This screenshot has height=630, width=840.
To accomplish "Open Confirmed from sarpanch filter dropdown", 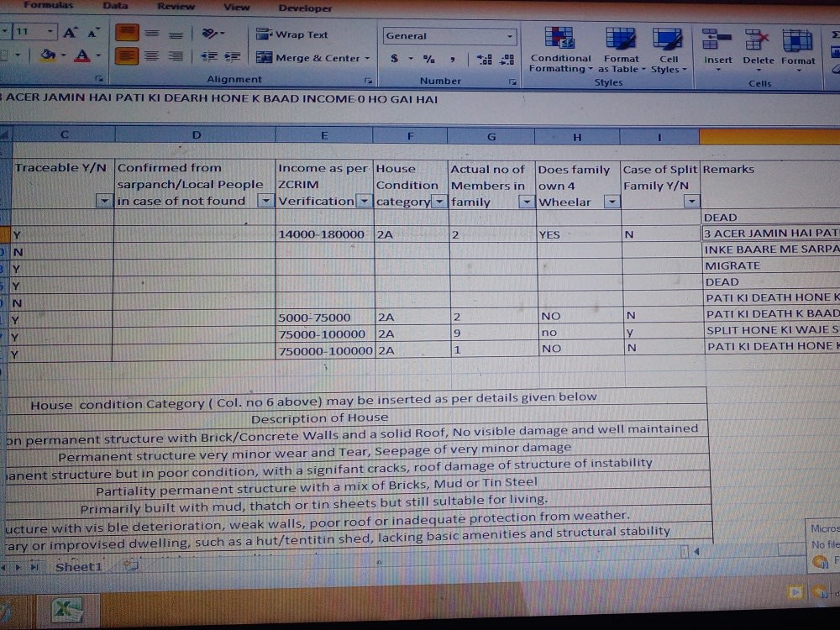I will pyautogui.click(x=265, y=201).
